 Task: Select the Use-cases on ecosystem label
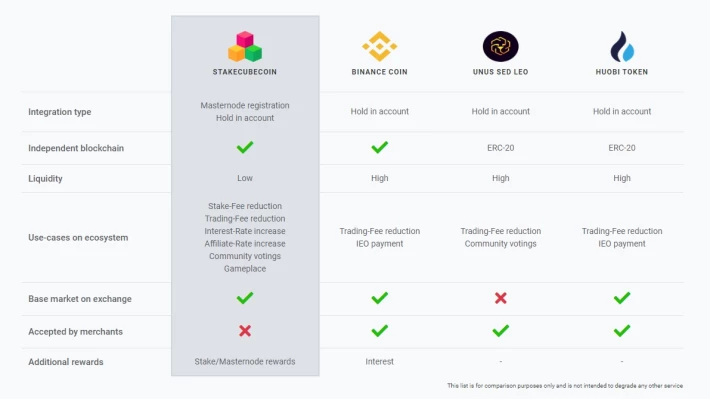click(78, 238)
